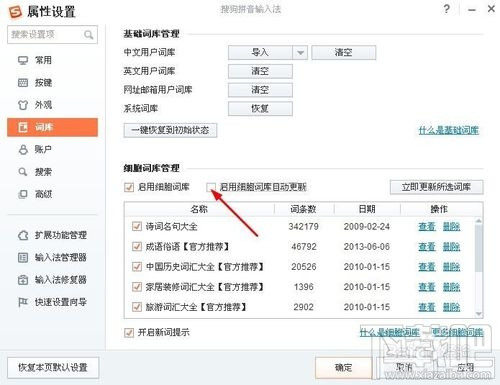This screenshot has width=500, height=385.
Task: Click the 输入法管理器 icon
Action: point(23,257)
